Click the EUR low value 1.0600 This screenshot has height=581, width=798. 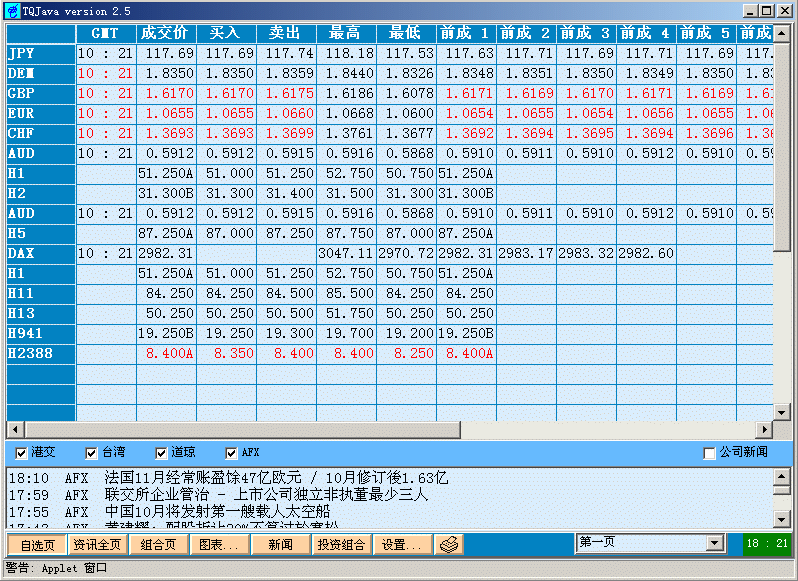406,113
